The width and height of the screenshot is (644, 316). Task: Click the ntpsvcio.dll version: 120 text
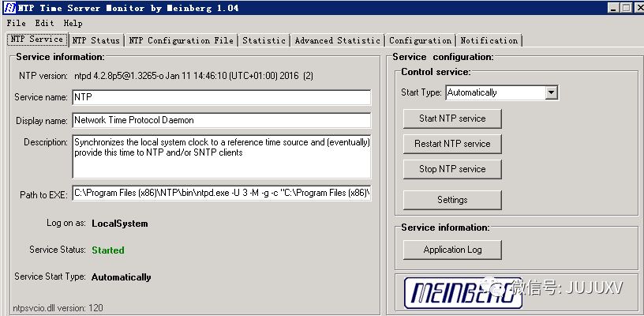[58, 308]
